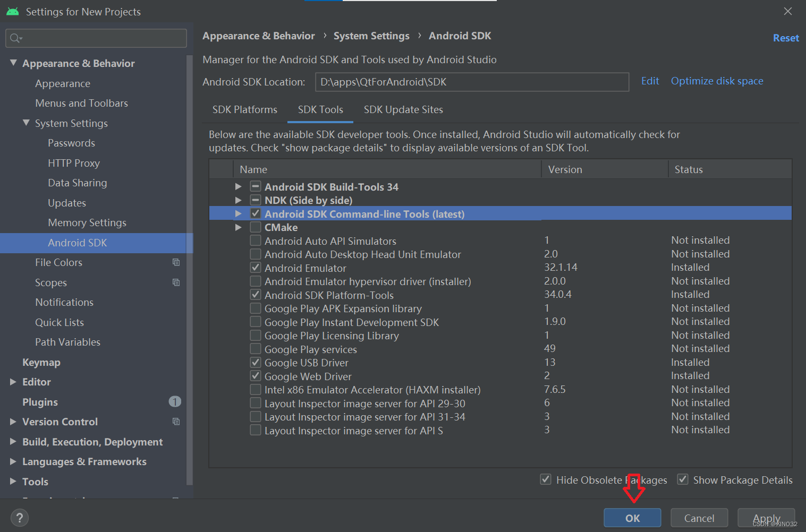Screen dimensions: 806x532
Task: Uncheck Google USB Driver checkbox
Action: tap(256, 363)
